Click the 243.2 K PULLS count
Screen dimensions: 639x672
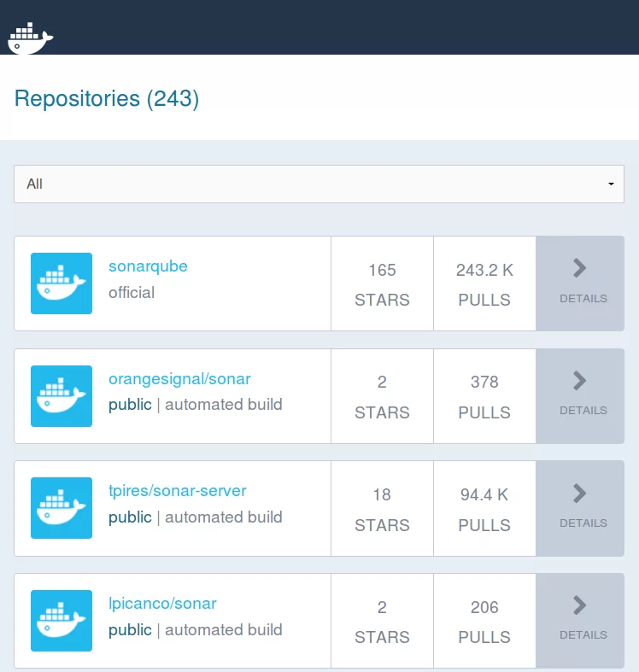(484, 284)
